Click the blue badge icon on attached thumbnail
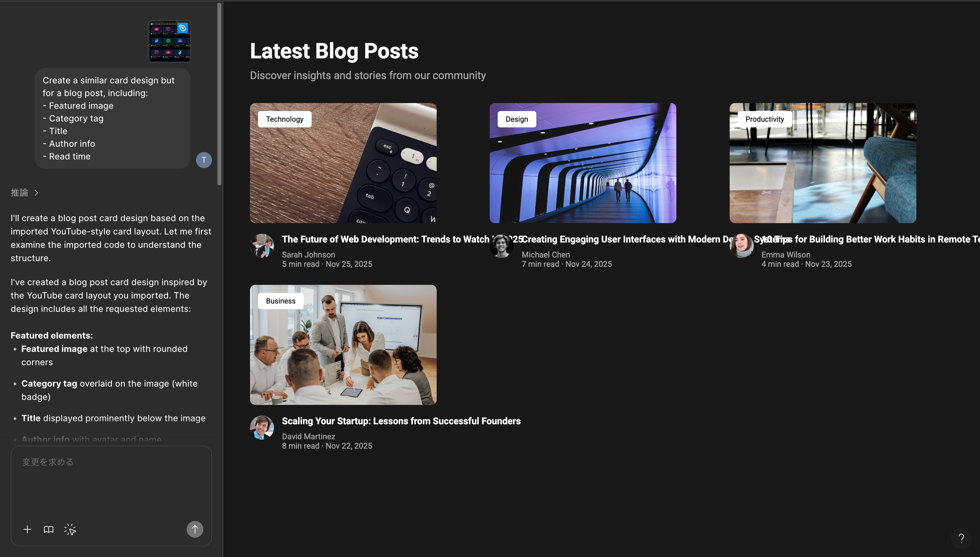 (183, 28)
